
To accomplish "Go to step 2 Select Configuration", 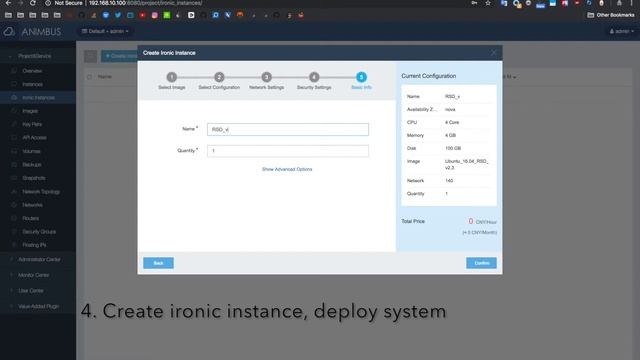I will (x=219, y=77).
